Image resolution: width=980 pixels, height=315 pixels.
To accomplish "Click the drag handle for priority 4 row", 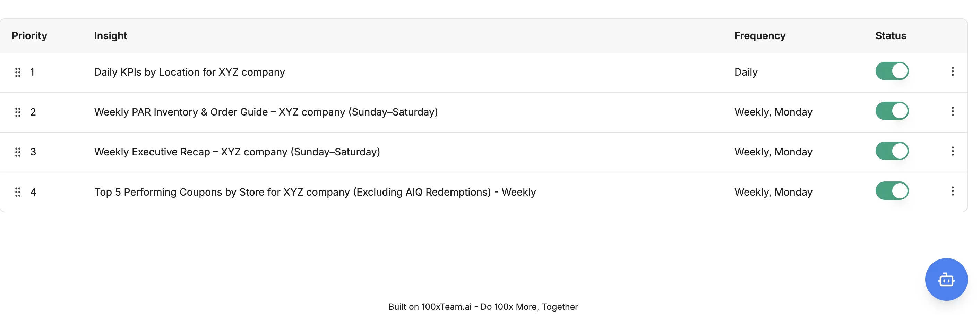I will [17, 192].
